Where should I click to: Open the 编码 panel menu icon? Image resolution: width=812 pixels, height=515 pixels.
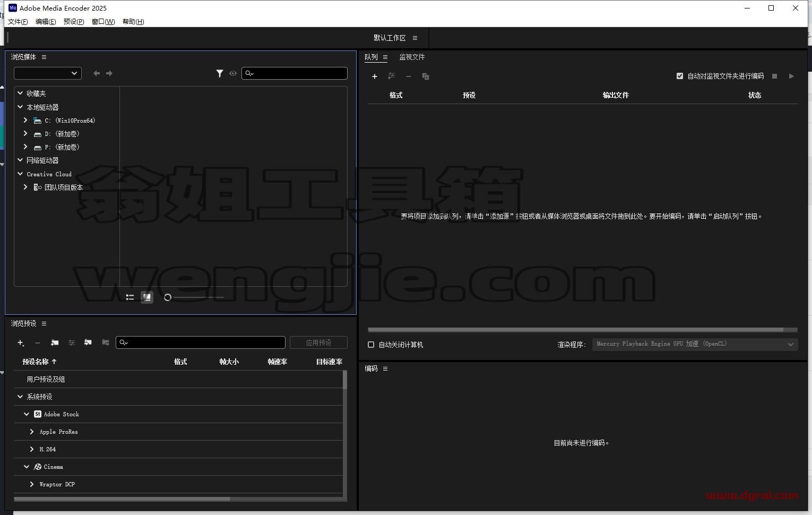(x=385, y=368)
